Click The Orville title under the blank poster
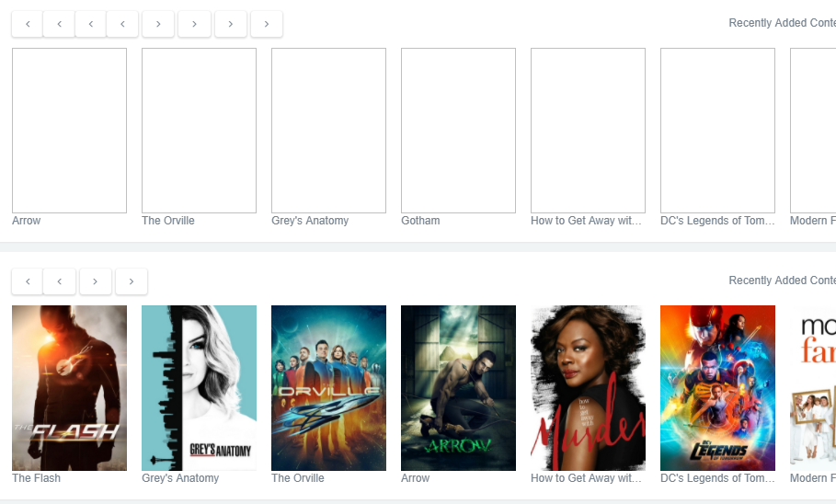 168,220
